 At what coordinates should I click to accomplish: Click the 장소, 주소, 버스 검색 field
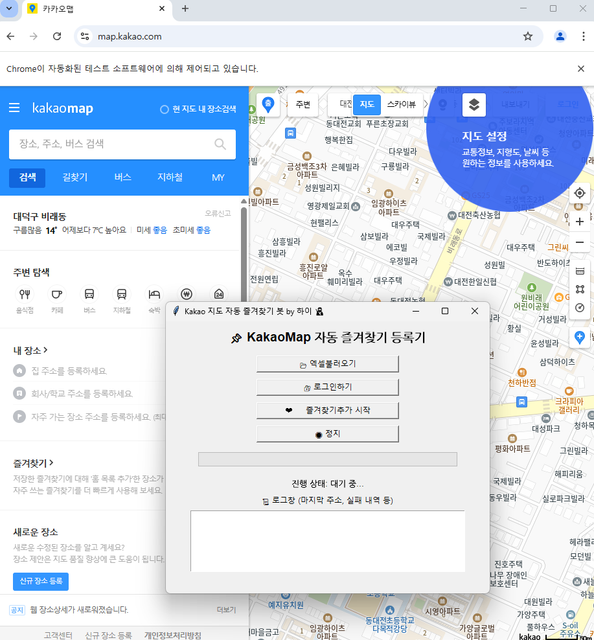(122, 144)
